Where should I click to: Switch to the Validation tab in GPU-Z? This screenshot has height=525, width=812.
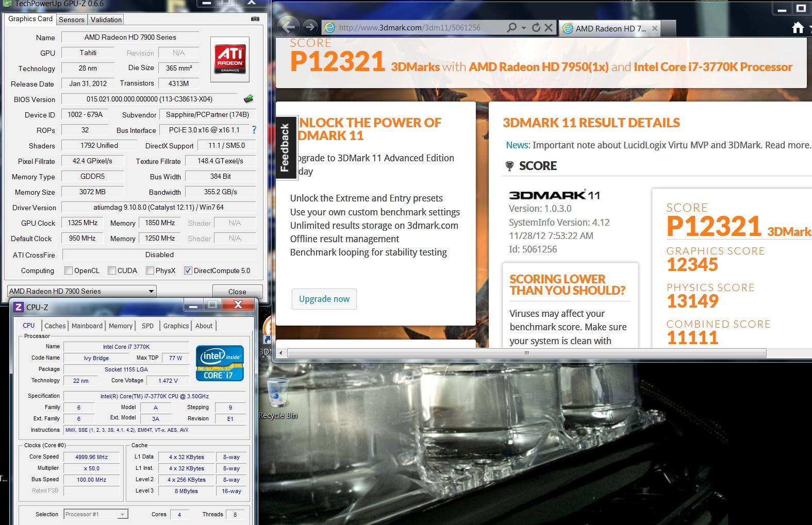coord(106,20)
